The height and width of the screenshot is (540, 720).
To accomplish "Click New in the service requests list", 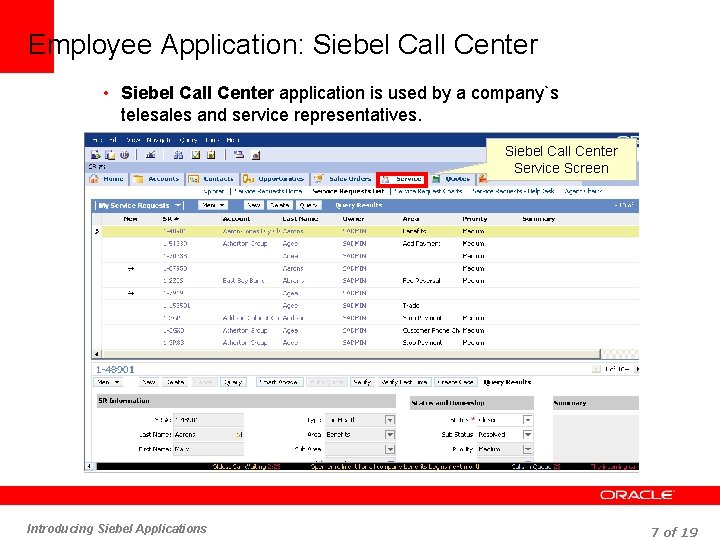I will pos(254,205).
